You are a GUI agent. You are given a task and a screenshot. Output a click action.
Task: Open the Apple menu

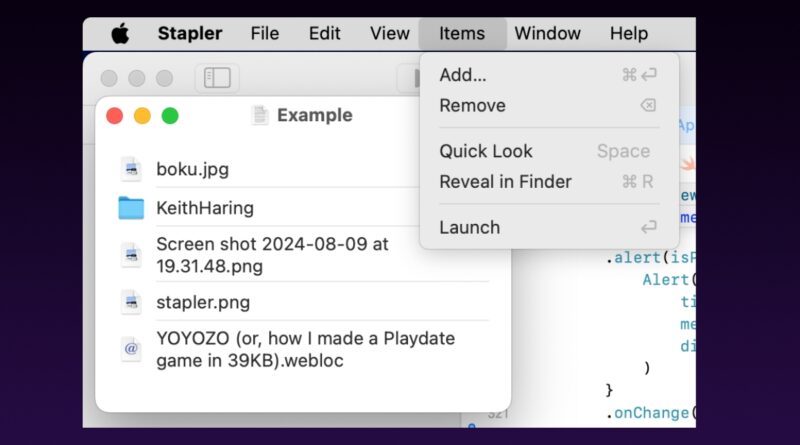pyautogui.click(x=120, y=34)
